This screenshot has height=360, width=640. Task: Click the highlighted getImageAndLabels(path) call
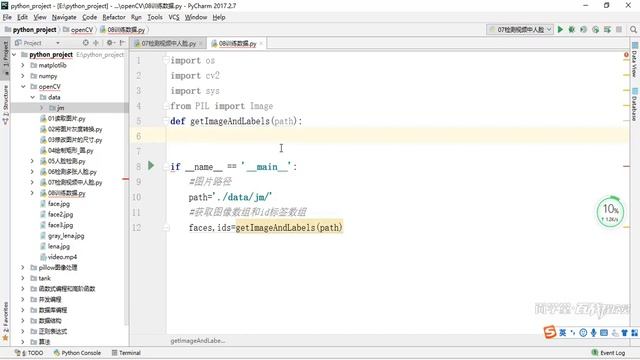pos(289,227)
